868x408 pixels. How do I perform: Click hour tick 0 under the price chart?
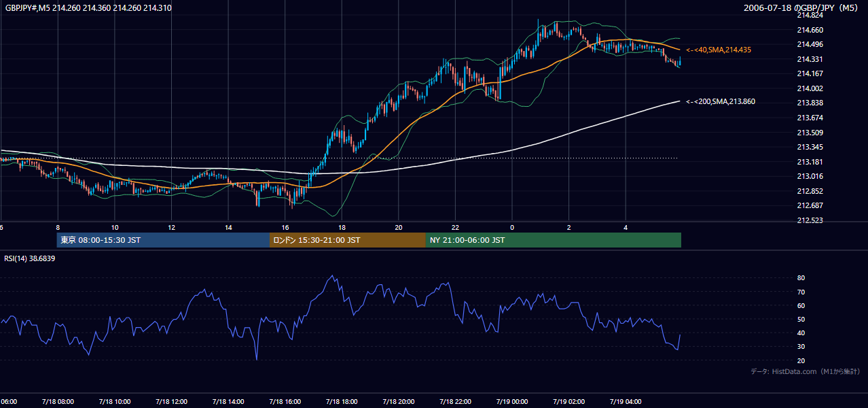512,227
